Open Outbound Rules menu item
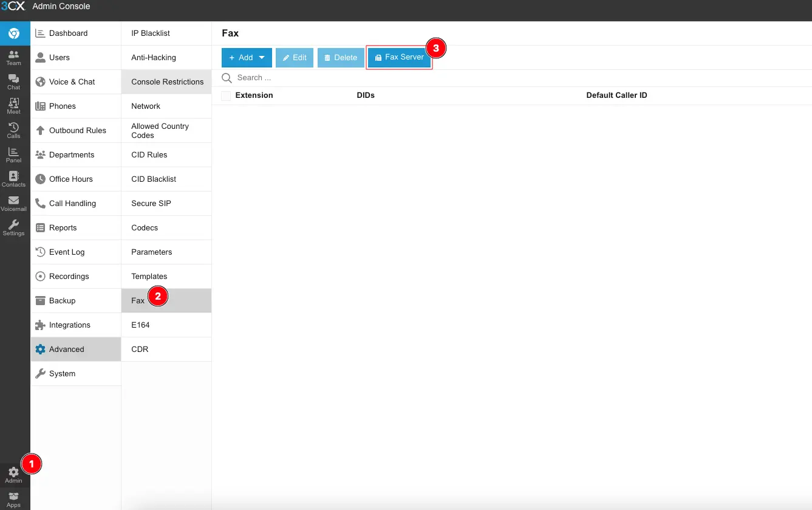This screenshot has height=510, width=812. tap(77, 131)
